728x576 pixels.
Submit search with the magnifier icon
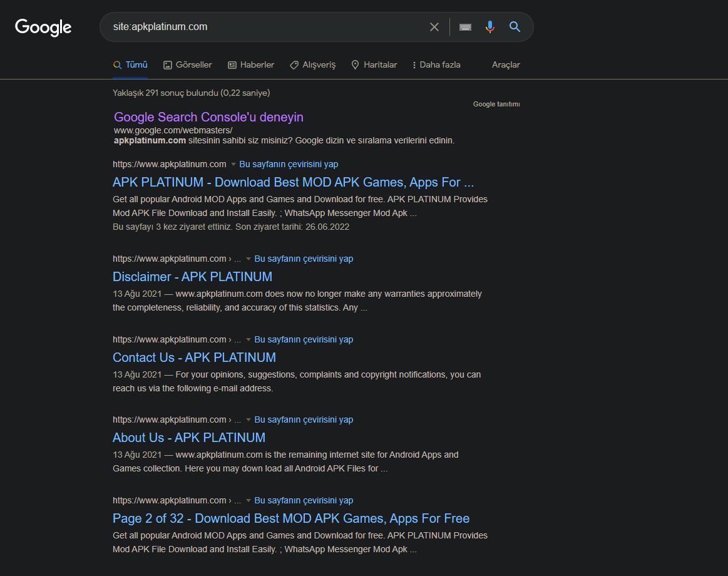coord(515,27)
